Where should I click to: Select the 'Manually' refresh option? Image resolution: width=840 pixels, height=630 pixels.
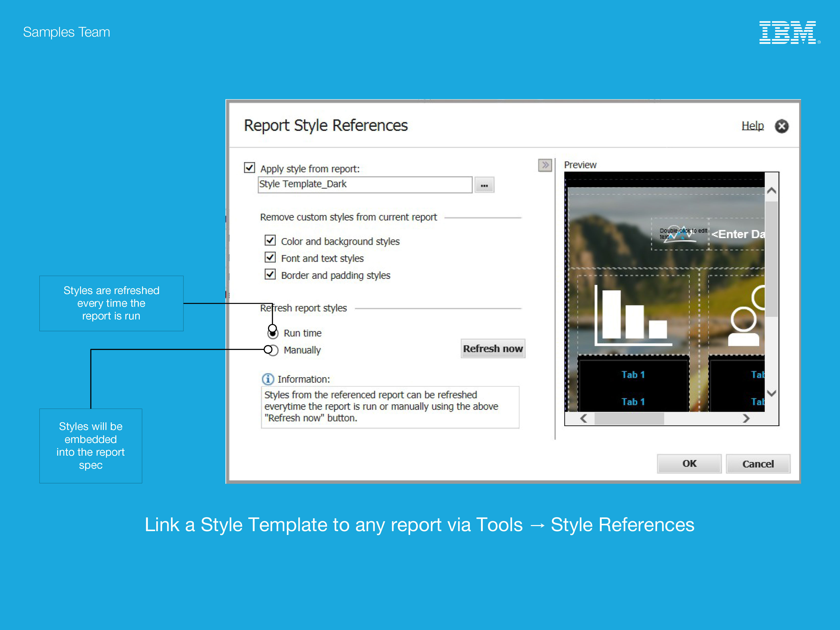(272, 350)
